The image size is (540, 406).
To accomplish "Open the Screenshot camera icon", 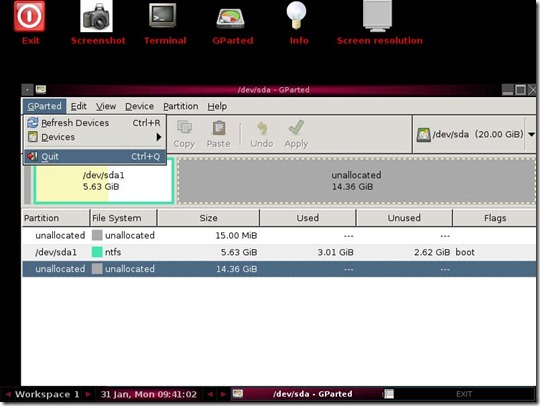I will 96,16.
